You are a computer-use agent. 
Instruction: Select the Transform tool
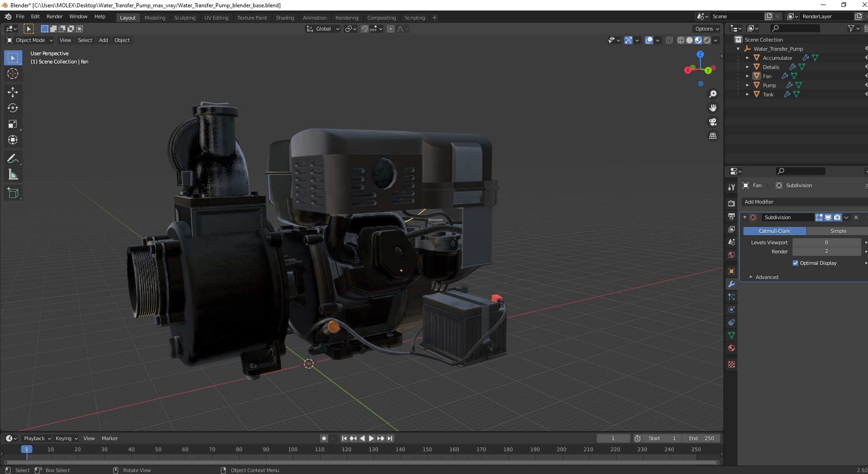[13, 140]
